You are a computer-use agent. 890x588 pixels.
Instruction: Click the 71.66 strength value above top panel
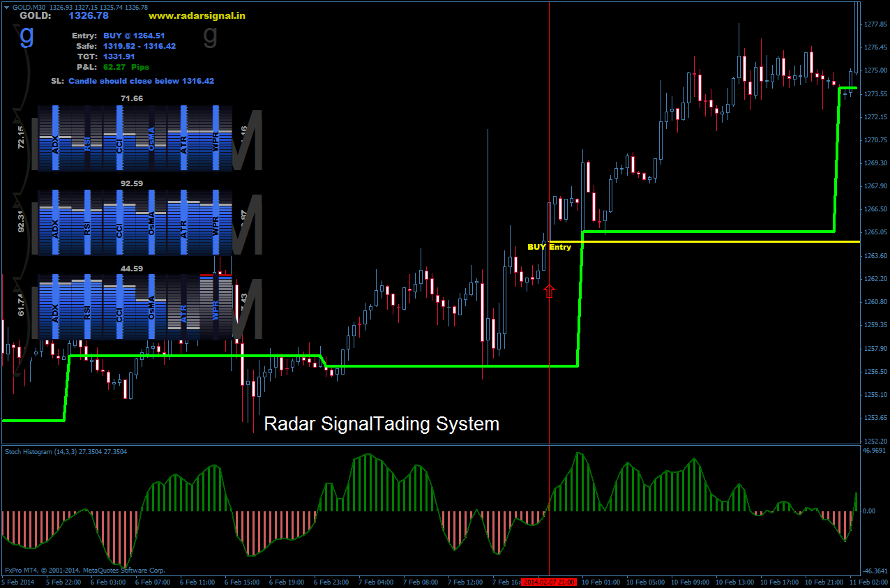click(132, 98)
